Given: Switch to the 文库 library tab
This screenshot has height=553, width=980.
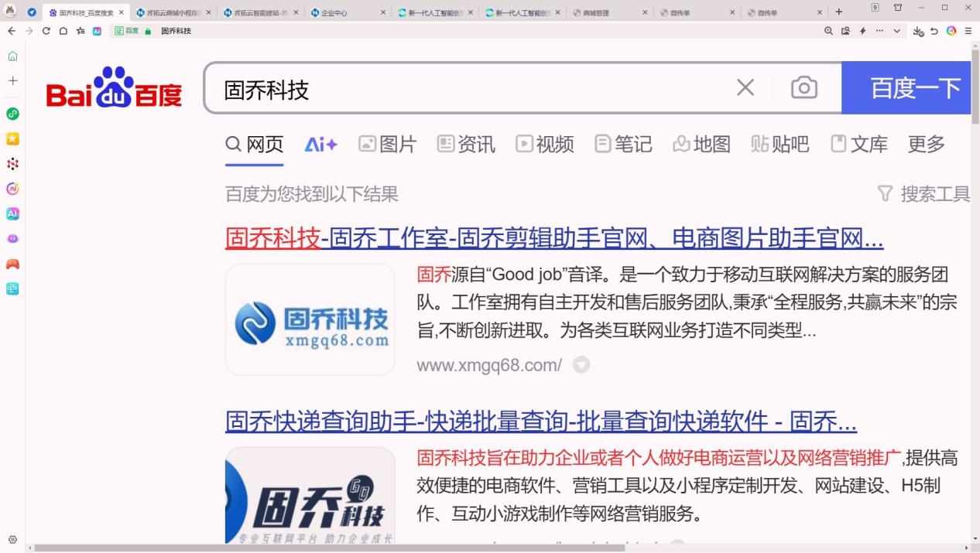Looking at the screenshot, I should pos(858,144).
